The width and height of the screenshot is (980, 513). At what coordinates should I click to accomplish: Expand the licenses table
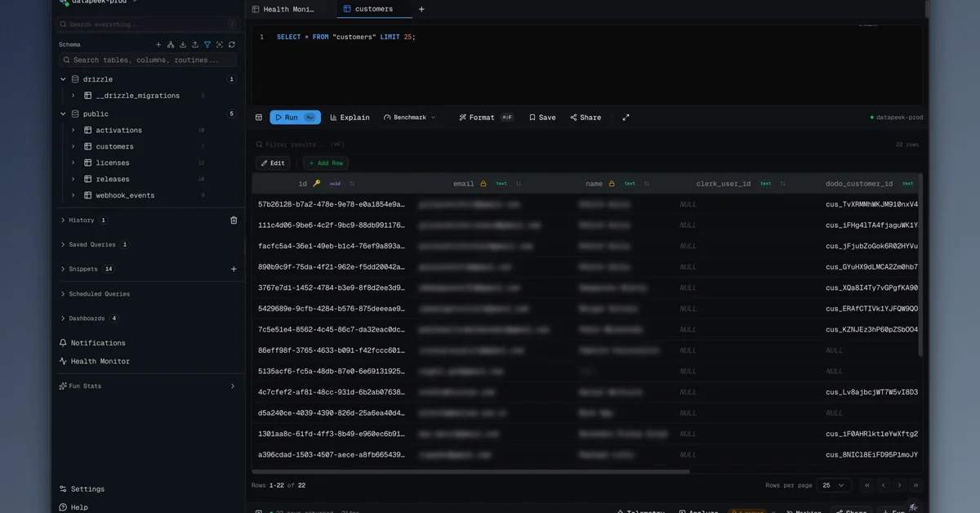73,163
